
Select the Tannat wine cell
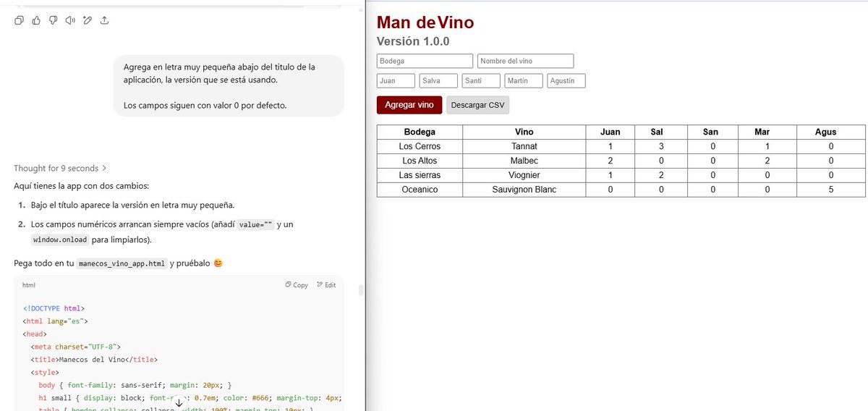pos(524,146)
